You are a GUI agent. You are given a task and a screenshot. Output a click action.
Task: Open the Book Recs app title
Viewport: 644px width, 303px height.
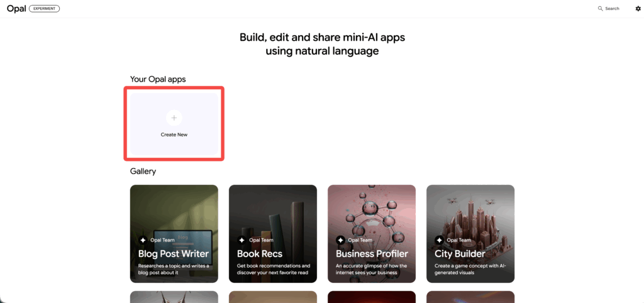[x=259, y=254]
